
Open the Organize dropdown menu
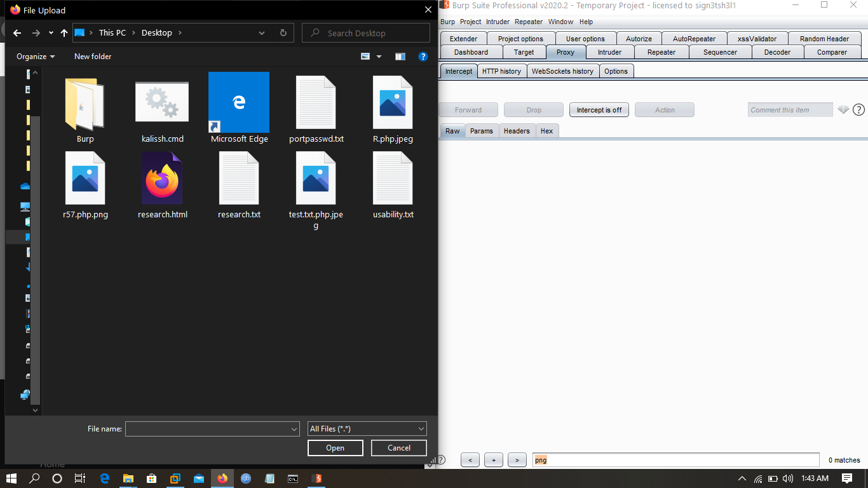coord(36,57)
